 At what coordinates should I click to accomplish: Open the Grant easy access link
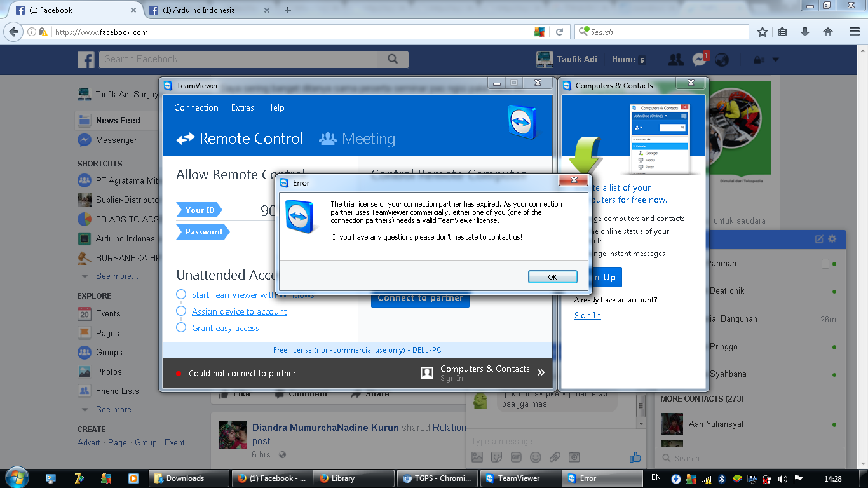point(226,328)
